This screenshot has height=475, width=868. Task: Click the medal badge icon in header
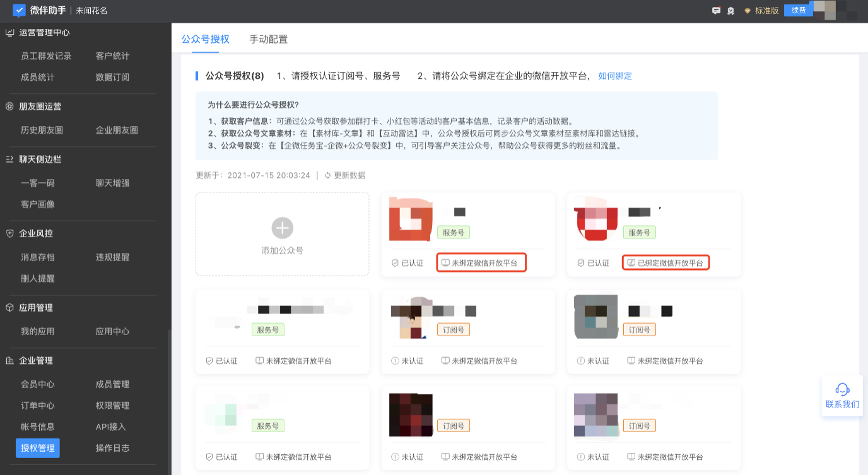pyautogui.click(x=730, y=11)
